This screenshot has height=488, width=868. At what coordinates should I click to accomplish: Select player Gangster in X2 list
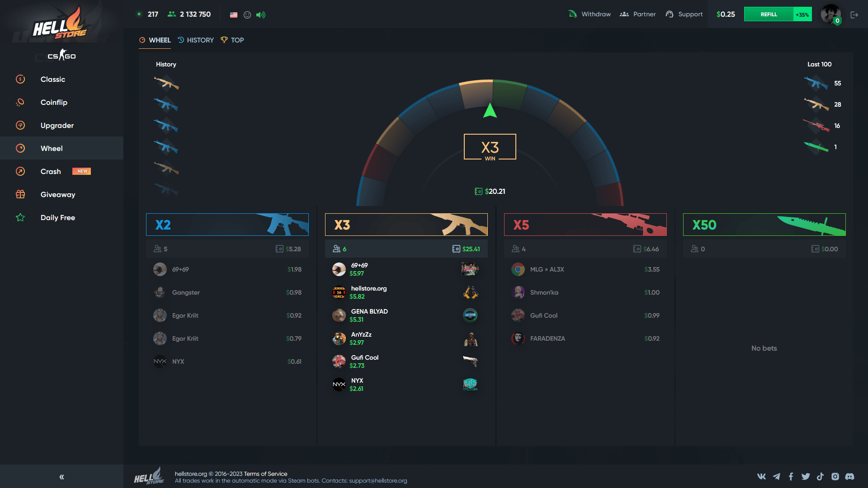(227, 292)
